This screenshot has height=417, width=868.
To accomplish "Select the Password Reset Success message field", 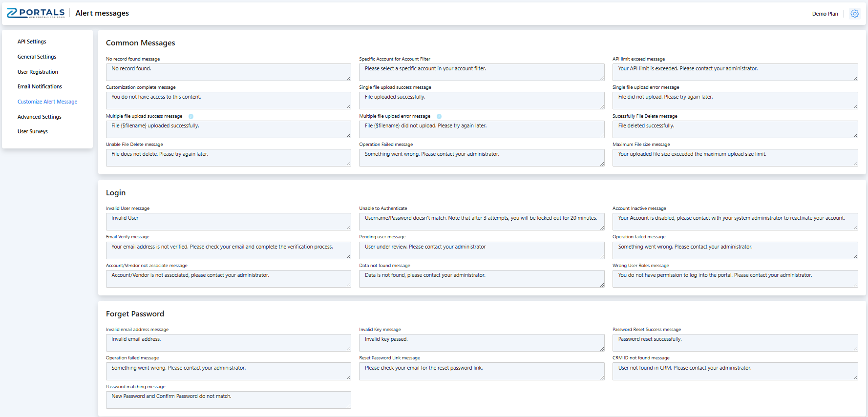I will pyautogui.click(x=735, y=343).
